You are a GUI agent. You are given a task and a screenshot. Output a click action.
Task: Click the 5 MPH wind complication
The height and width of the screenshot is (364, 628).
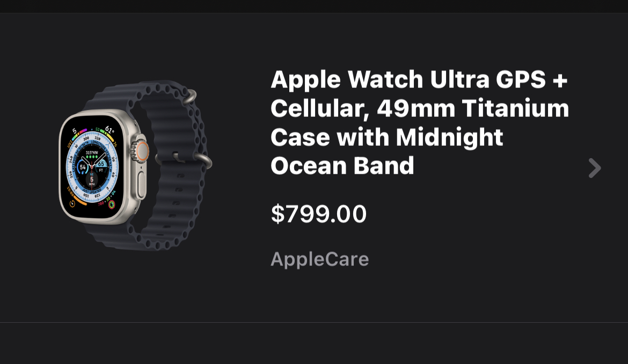[92, 181]
